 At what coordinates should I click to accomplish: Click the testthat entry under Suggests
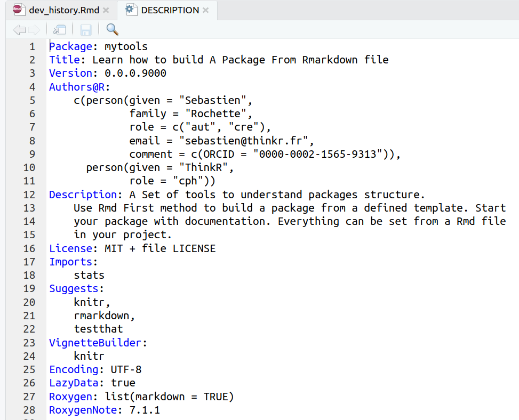(x=98, y=329)
